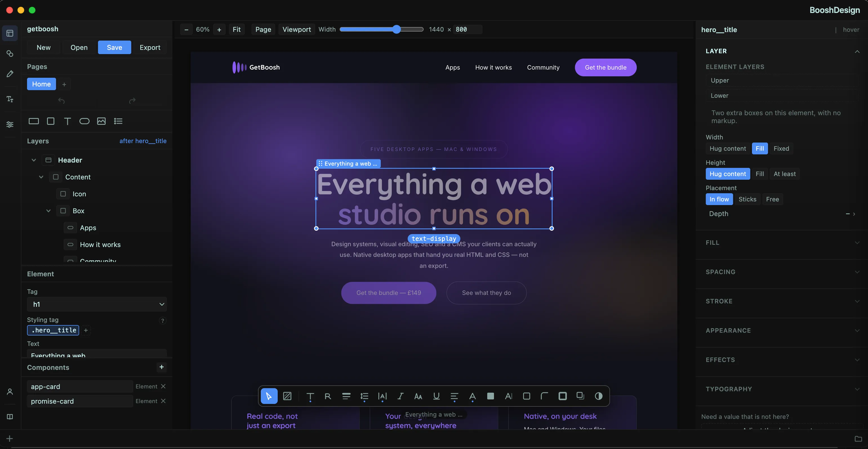Viewport: 868px width, 449px height.
Task: Click Get the bundle in the page navbar
Action: tap(606, 67)
